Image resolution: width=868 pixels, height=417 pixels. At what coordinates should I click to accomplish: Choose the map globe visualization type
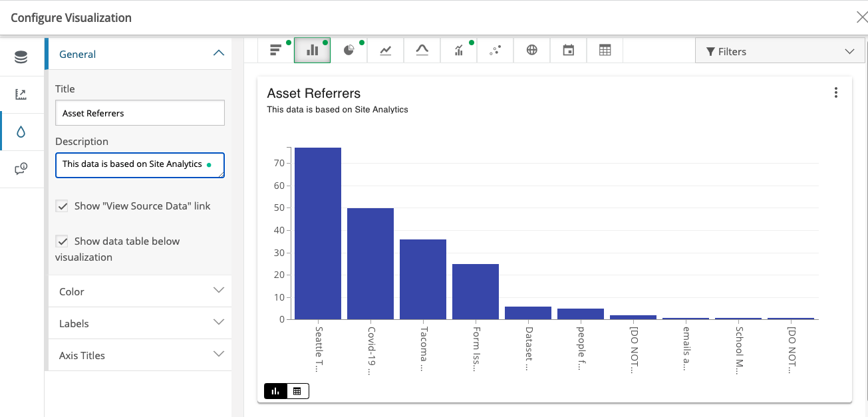532,50
